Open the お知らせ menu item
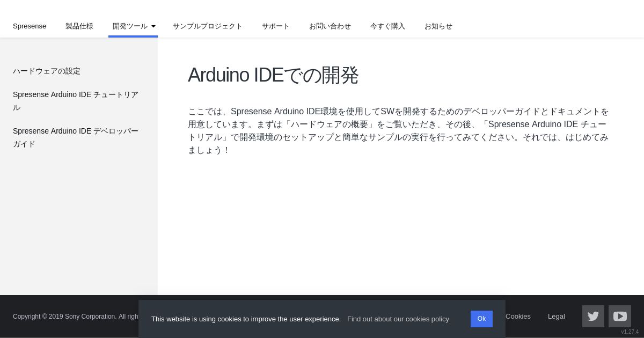This screenshot has height=338, width=644. click(438, 26)
